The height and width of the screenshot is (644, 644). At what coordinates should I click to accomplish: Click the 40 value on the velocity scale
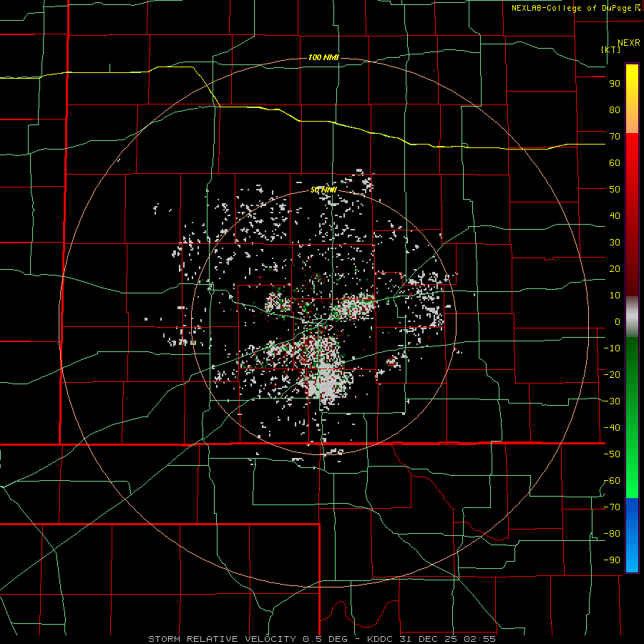(x=615, y=215)
